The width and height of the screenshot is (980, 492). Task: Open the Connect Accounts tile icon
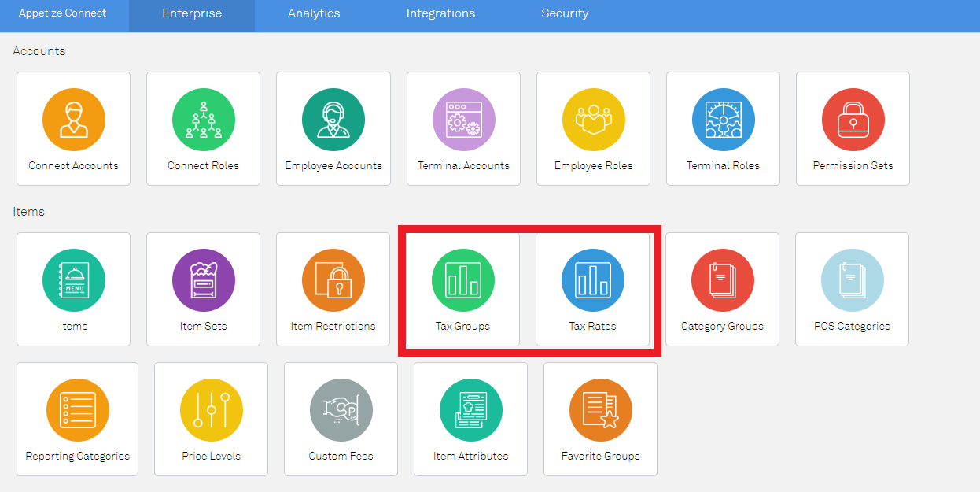coord(74,120)
